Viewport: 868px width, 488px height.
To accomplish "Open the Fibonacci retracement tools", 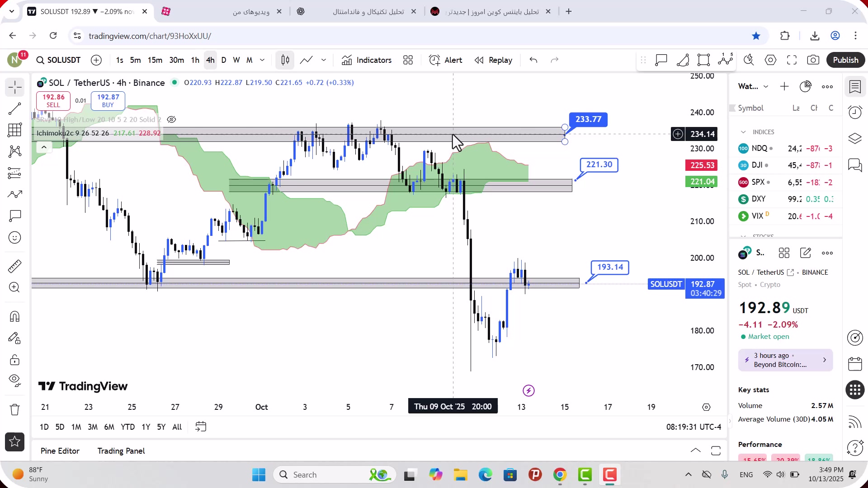I will point(14,130).
